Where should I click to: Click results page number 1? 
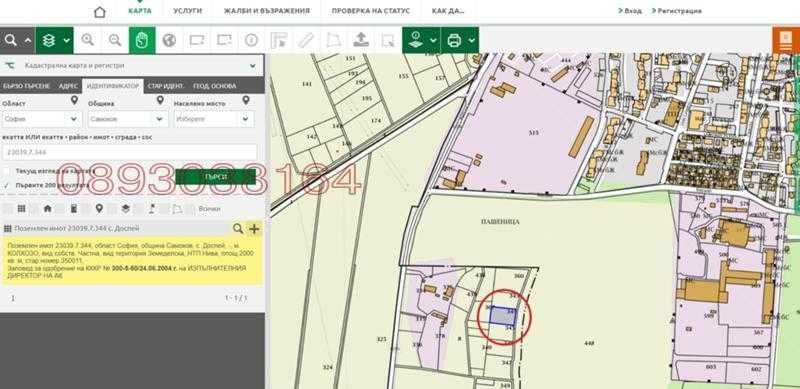pos(13,298)
